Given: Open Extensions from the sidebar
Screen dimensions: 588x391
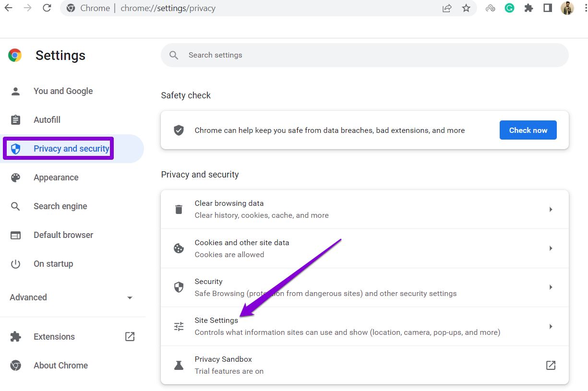Looking at the screenshot, I should pyautogui.click(x=72, y=337).
